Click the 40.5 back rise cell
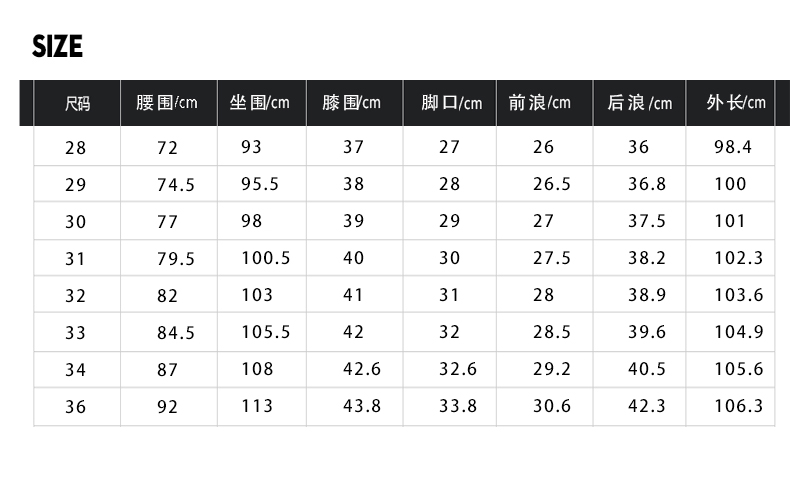Screen dimensions: 790x486 click(646, 369)
